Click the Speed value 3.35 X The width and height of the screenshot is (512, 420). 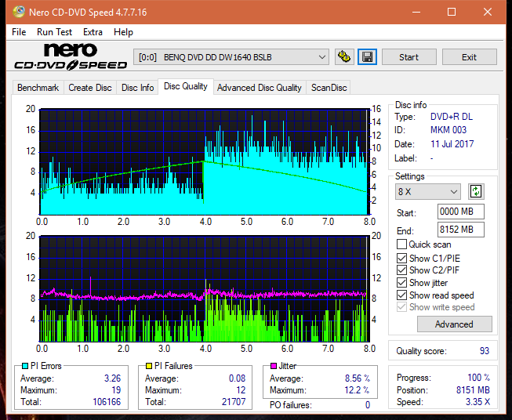point(478,402)
